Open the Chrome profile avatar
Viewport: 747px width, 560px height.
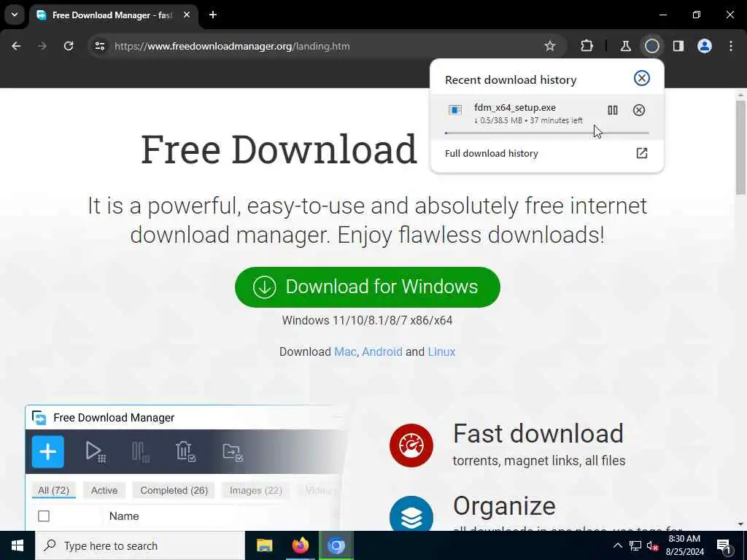tap(705, 46)
